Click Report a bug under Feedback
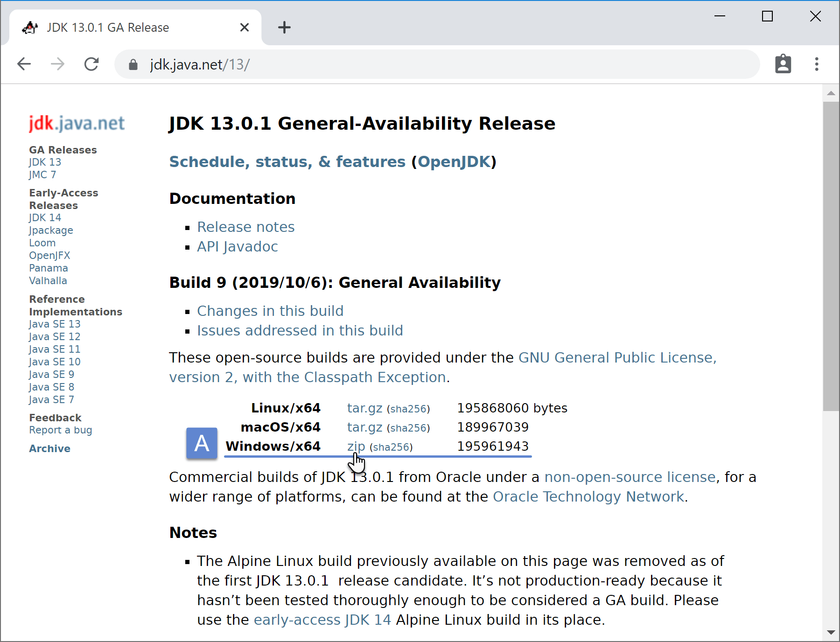 point(61,430)
